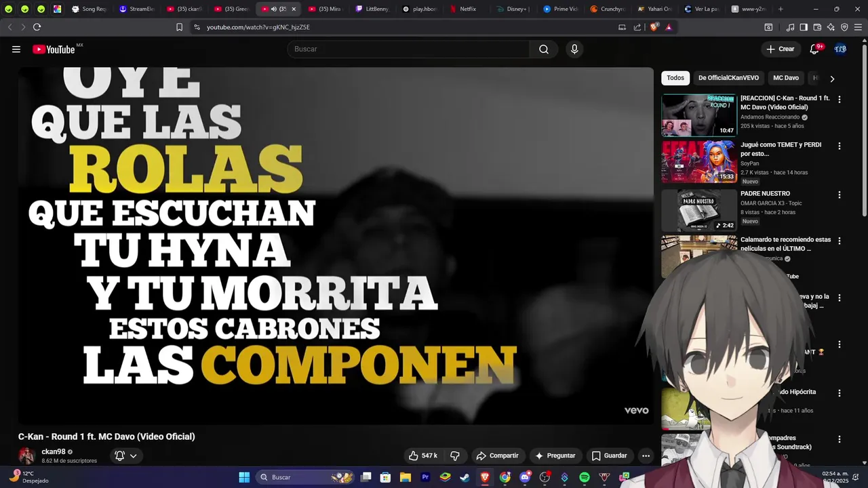
Task: Open Google Chrome from the taskbar
Action: 505,477
